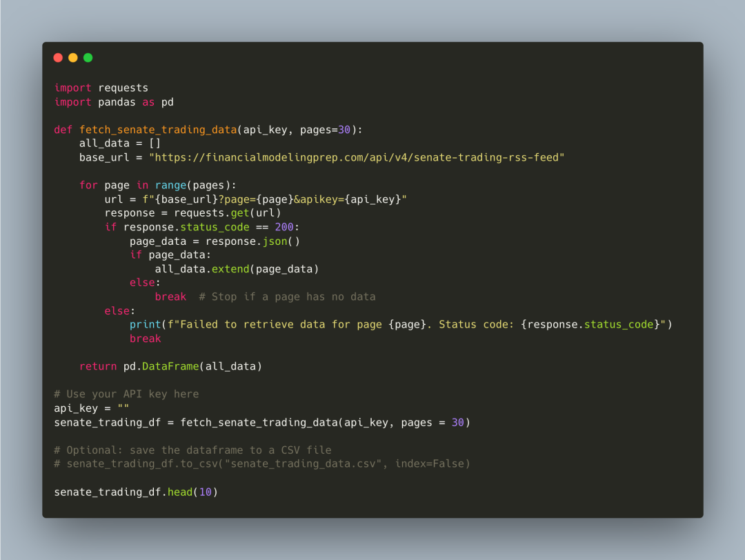Click "all_data.extend(page_data)" line

237,269
